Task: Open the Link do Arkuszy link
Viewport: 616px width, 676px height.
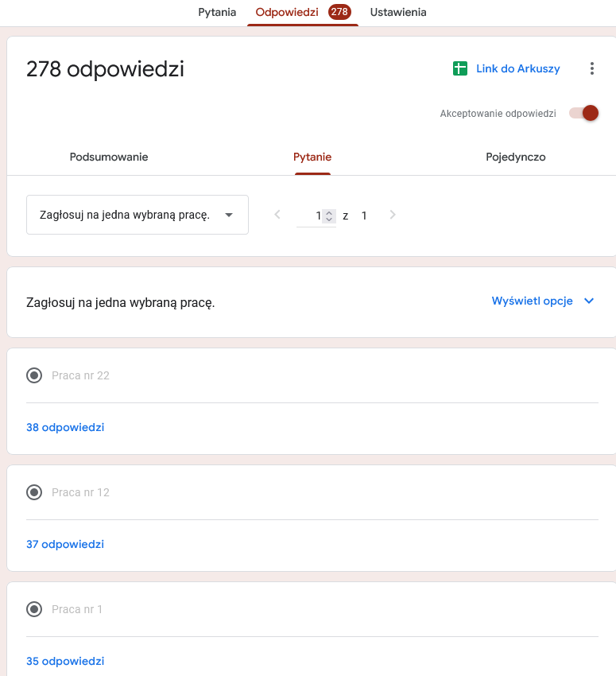Action: [x=517, y=69]
